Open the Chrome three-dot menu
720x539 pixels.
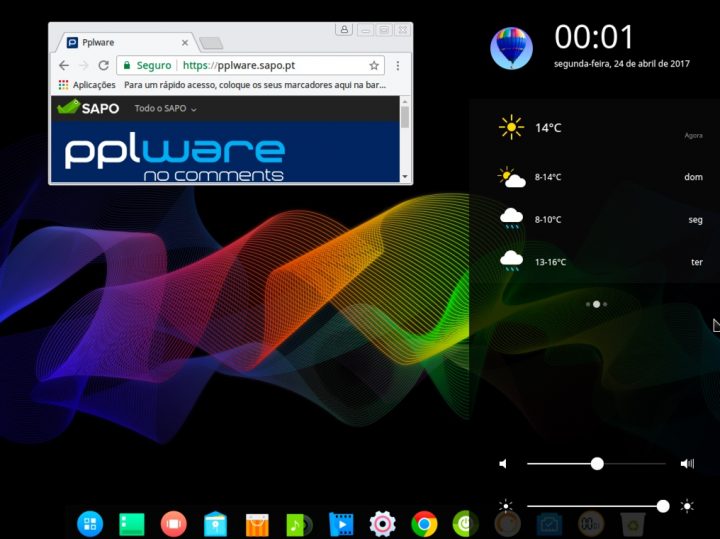tap(398, 65)
